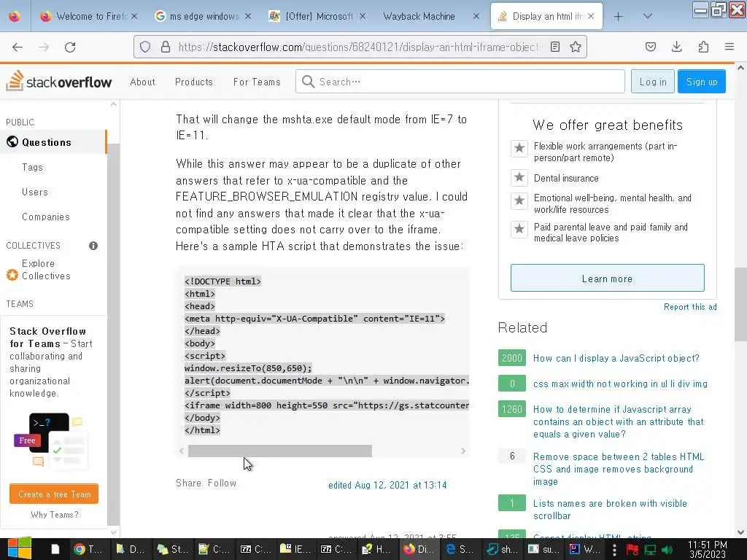Image resolution: width=747 pixels, height=560 pixels.
Task: Click Create a free Team button
Action: (x=54, y=494)
